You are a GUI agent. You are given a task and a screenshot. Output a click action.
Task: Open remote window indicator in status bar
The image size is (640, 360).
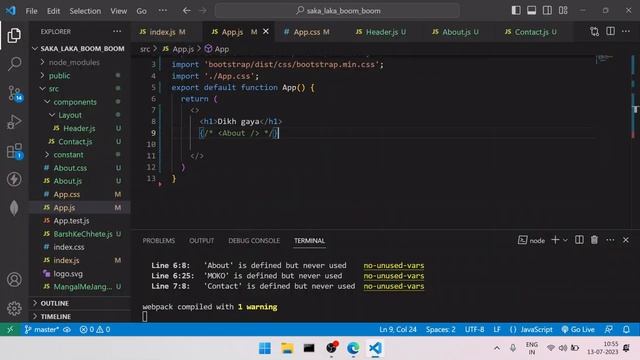10,329
